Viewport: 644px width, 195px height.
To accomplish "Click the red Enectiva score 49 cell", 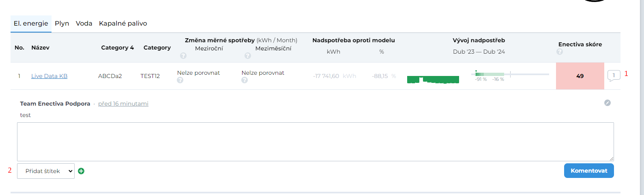I will 580,76.
